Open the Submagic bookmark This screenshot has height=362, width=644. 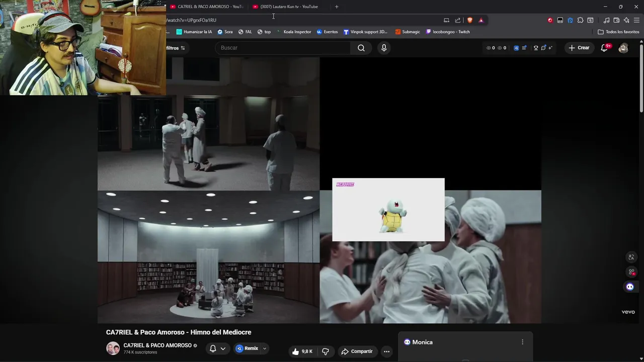408,32
